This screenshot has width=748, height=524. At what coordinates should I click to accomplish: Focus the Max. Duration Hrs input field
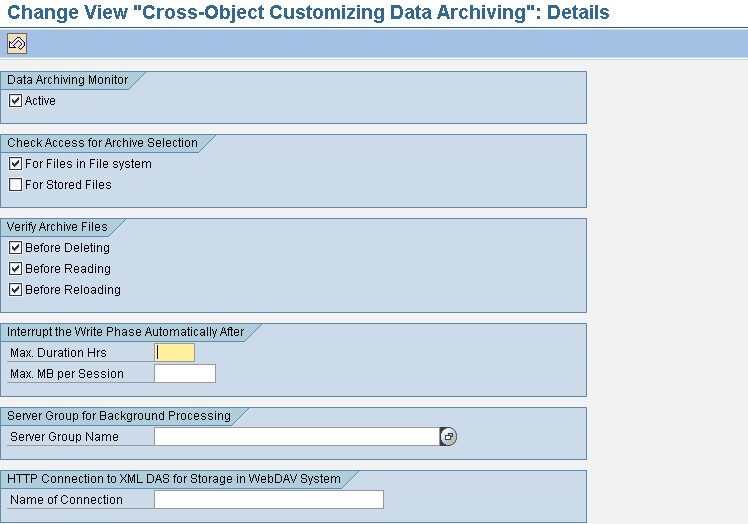[175, 352]
